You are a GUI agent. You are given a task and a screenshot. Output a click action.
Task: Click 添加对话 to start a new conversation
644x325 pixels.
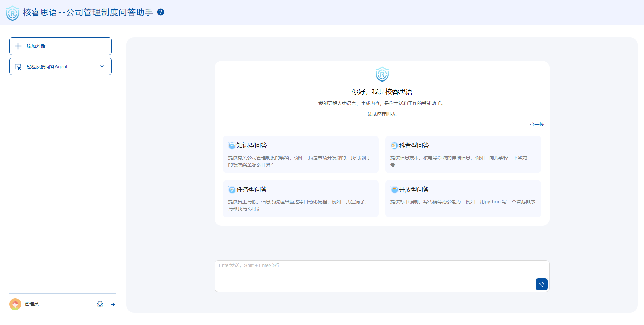pos(60,46)
